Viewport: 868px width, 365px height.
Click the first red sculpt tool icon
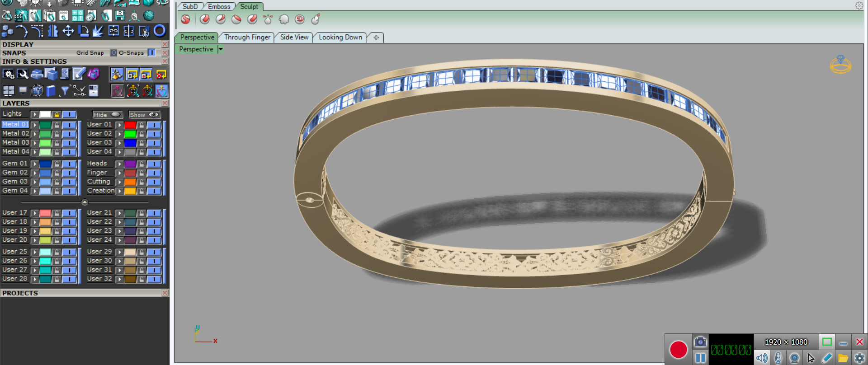point(185,19)
